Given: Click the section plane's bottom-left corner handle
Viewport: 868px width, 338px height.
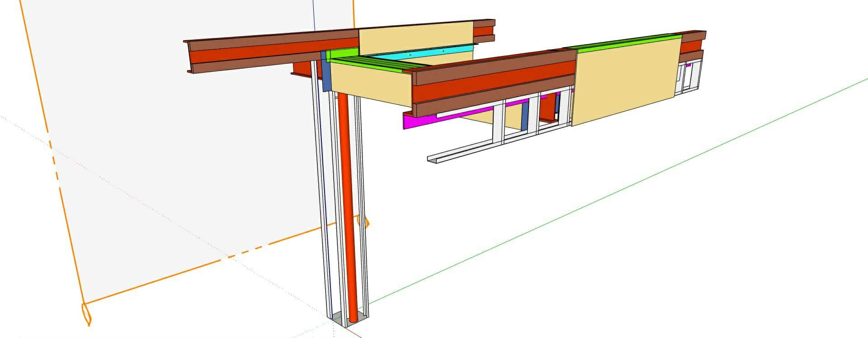Looking at the screenshot, I should tap(86, 314).
